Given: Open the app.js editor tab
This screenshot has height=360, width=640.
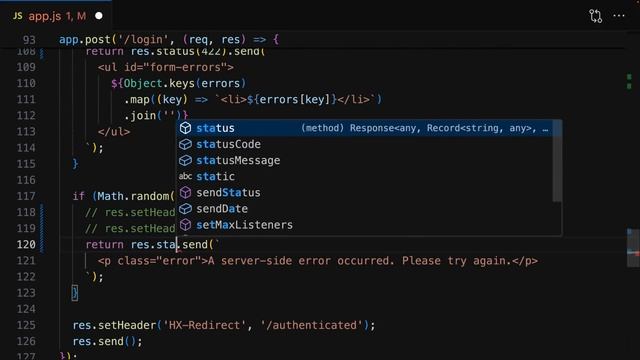Looking at the screenshot, I should [x=56, y=16].
